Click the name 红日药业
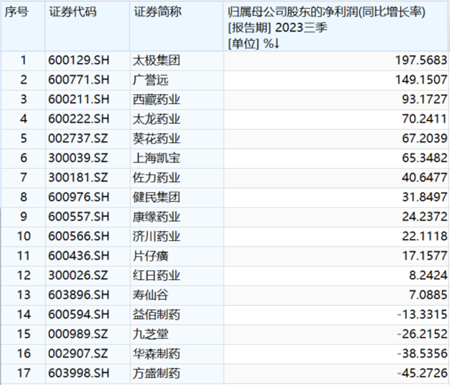450x385 pixels. click(x=156, y=275)
